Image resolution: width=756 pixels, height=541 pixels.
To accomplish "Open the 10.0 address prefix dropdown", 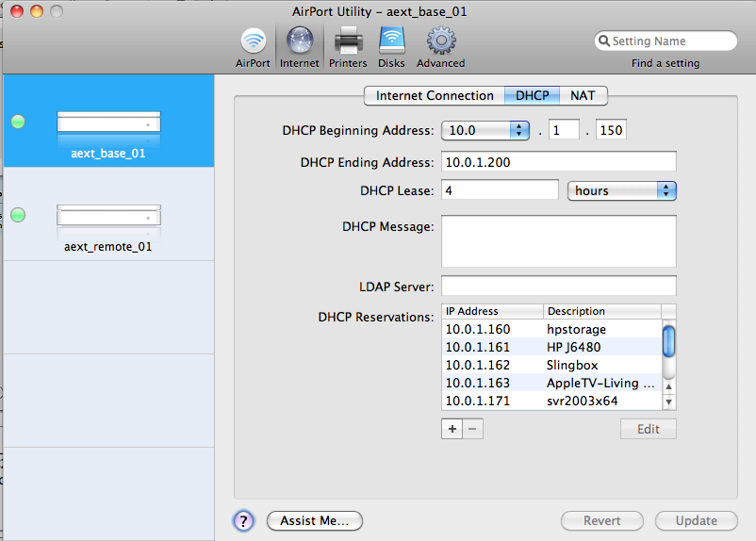I will (485, 130).
